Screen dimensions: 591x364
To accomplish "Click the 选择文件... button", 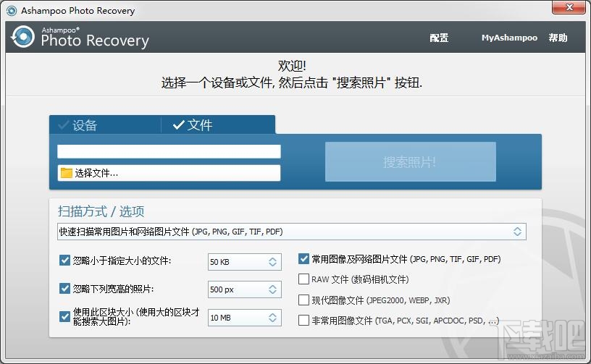I will [x=169, y=173].
